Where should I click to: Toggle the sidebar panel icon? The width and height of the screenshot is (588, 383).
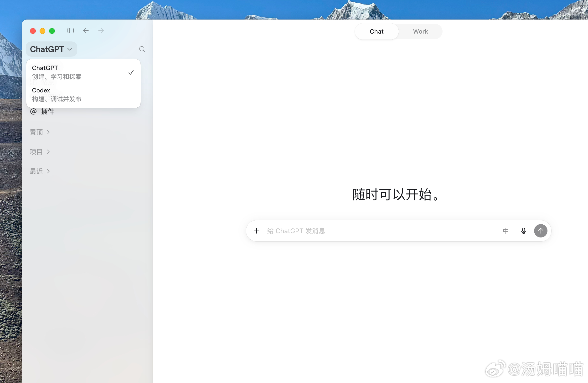tap(70, 30)
